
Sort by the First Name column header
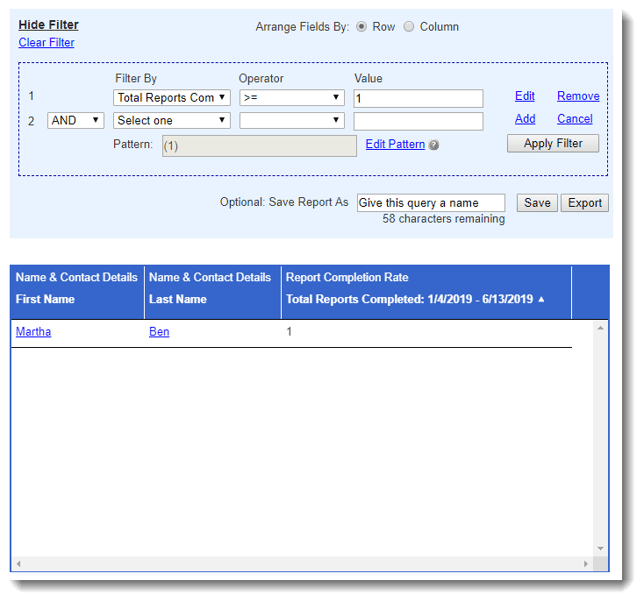(x=45, y=299)
